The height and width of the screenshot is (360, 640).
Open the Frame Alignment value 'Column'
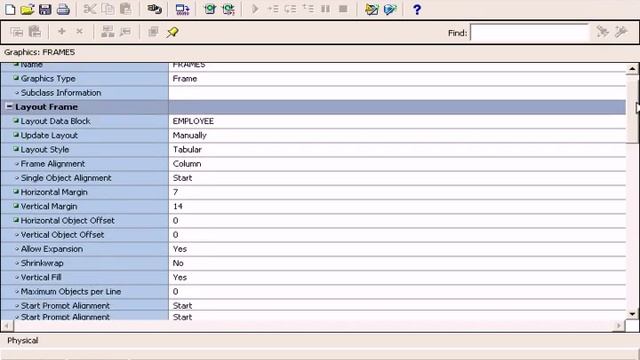pyautogui.click(x=397, y=164)
